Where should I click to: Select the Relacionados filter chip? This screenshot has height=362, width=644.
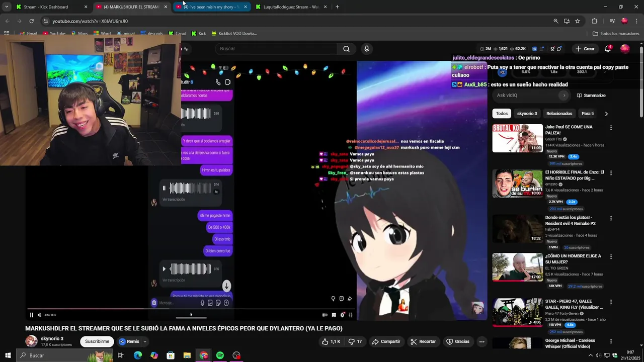(x=559, y=114)
